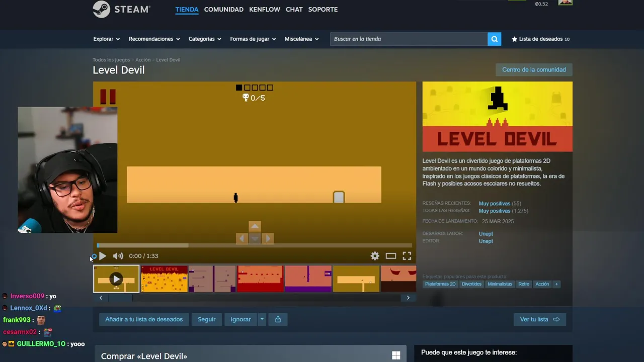
Task: Expand the Miscelánea menu
Action: (302, 39)
